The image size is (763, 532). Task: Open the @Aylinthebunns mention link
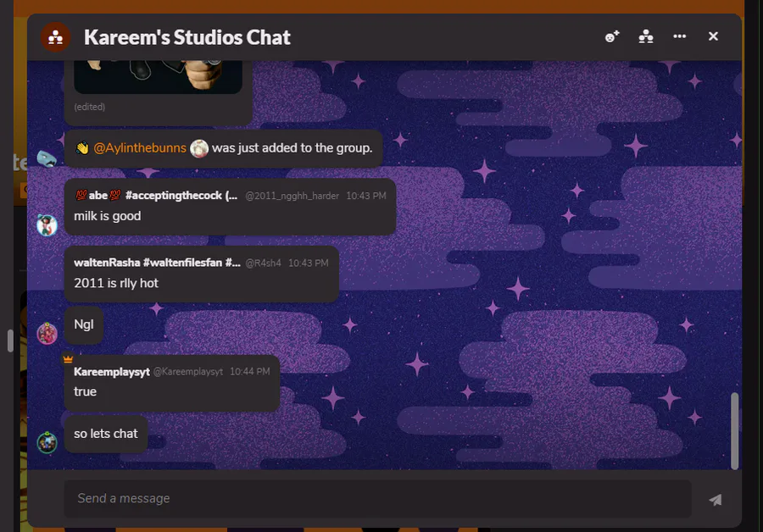[140, 148]
